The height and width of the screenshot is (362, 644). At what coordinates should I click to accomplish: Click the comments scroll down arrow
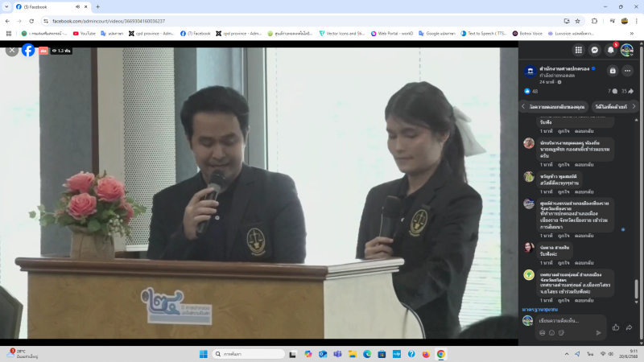tap(637, 302)
